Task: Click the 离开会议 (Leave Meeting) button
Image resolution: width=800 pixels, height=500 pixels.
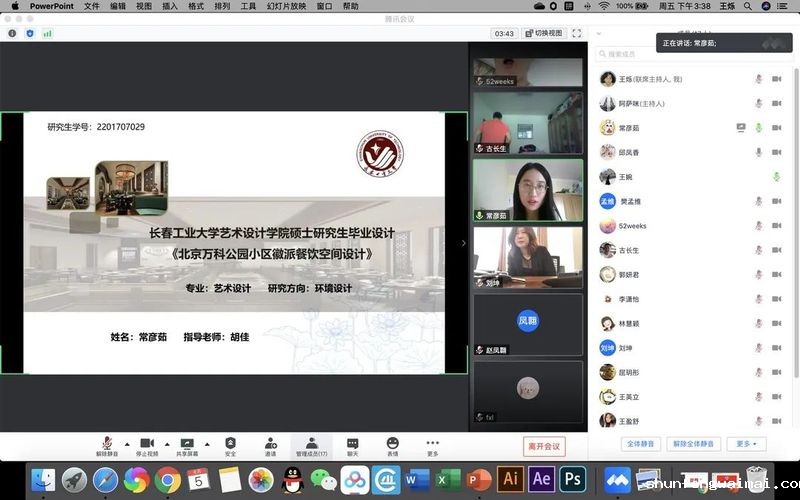Action: (544, 446)
